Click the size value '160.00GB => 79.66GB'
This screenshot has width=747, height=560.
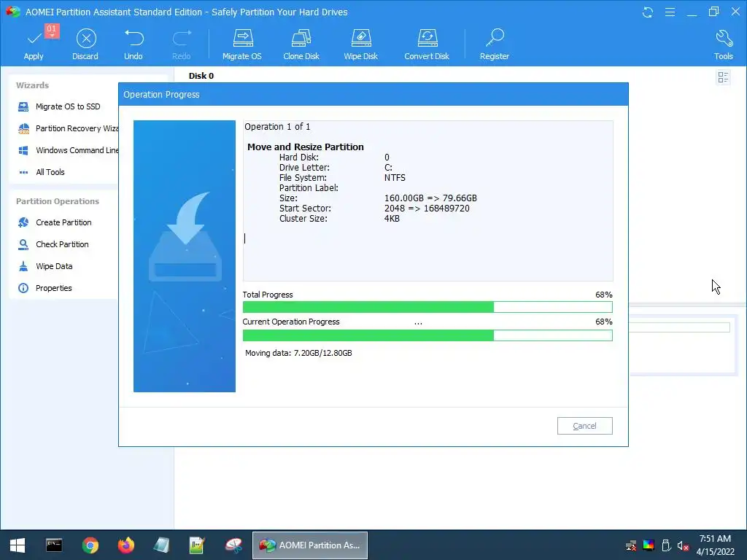pyautogui.click(x=430, y=198)
